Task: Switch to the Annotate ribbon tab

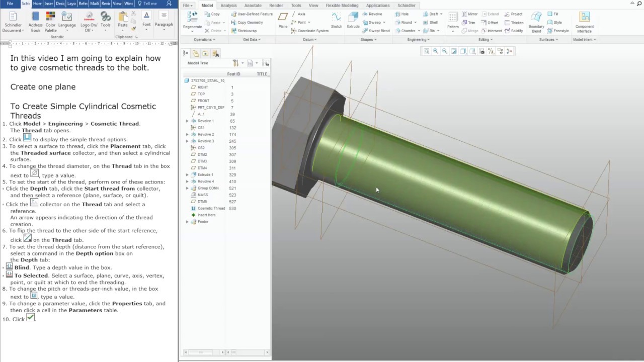Action: click(x=253, y=6)
